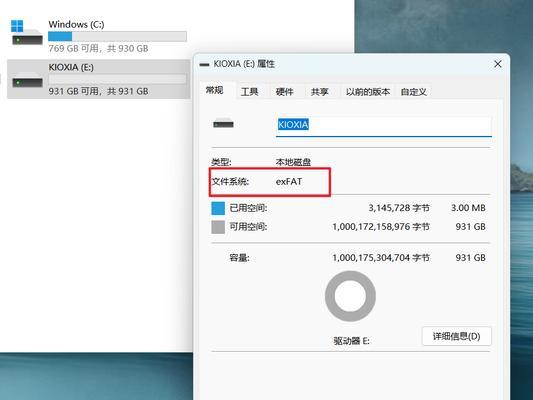The height and width of the screenshot is (400, 533).
Task: Open the 以前的版本 tab
Action: tap(368, 91)
